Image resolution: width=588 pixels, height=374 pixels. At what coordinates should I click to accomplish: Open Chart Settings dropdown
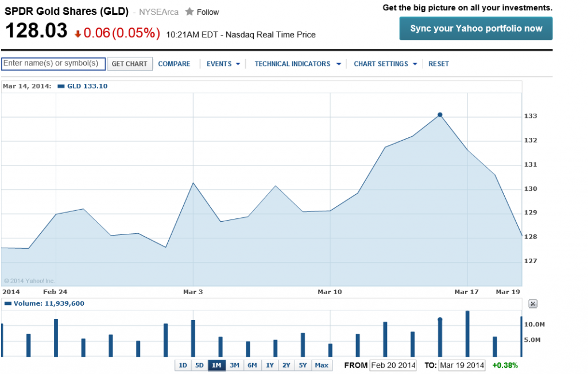(385, 64)
